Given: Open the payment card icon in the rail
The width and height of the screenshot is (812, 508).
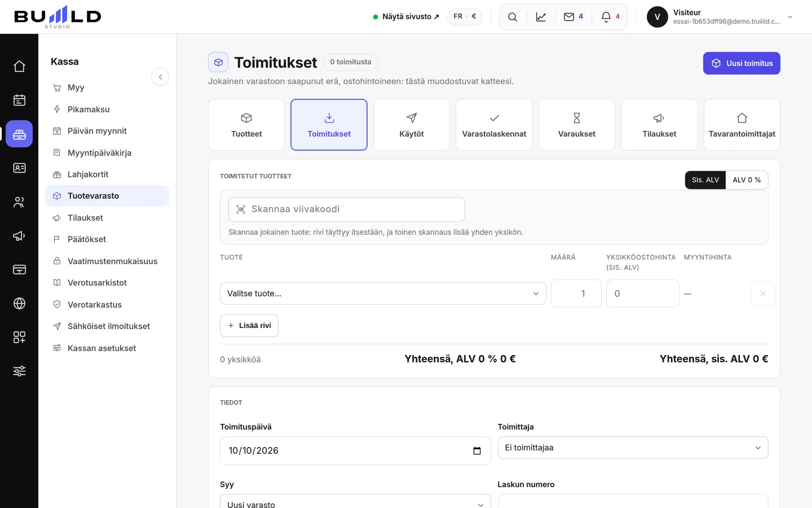Looking at the screenshot, I should pyautogui.click(x=19, y=269).
